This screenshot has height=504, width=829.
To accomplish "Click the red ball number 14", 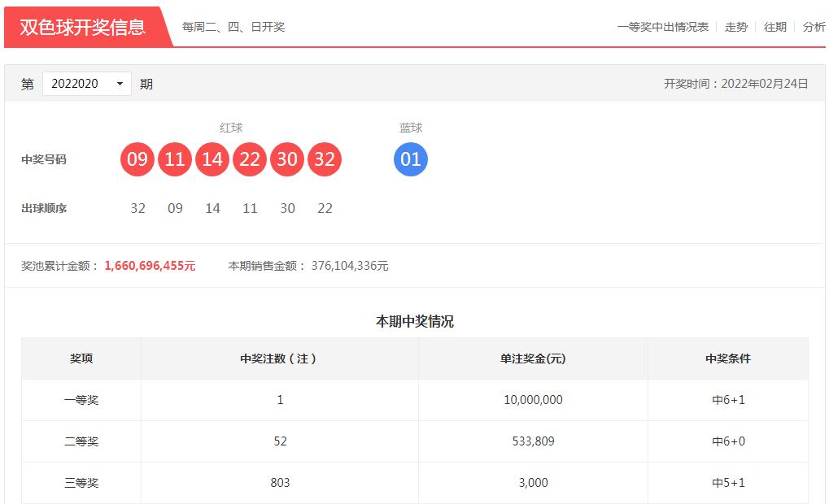I will pos(212,159).
